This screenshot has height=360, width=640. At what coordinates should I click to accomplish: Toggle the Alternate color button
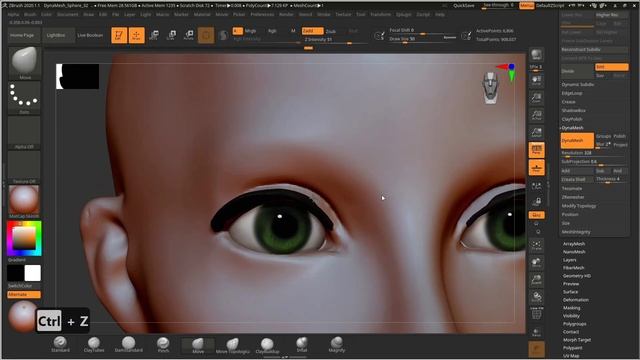click(x=24, y=294)
